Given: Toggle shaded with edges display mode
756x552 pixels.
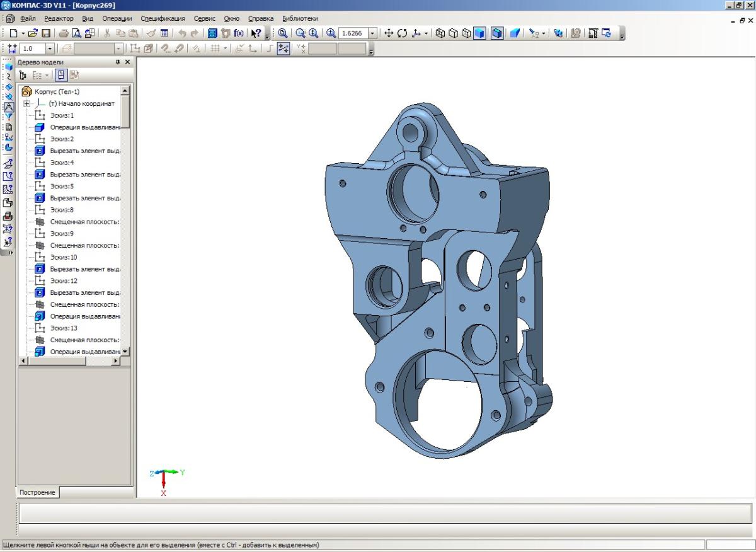Looking at the screenshot, I should [x=497, y=33].
